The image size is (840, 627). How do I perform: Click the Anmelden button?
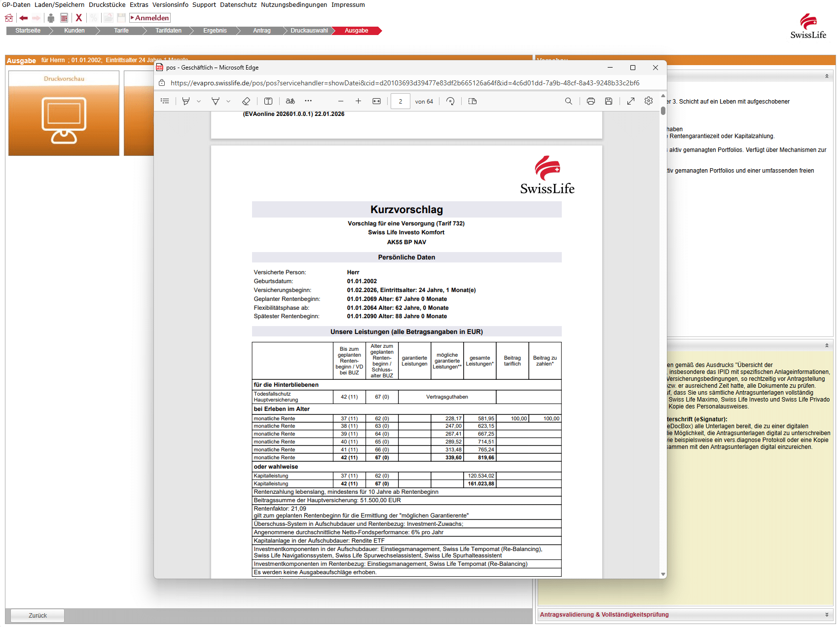coord(149,18)
